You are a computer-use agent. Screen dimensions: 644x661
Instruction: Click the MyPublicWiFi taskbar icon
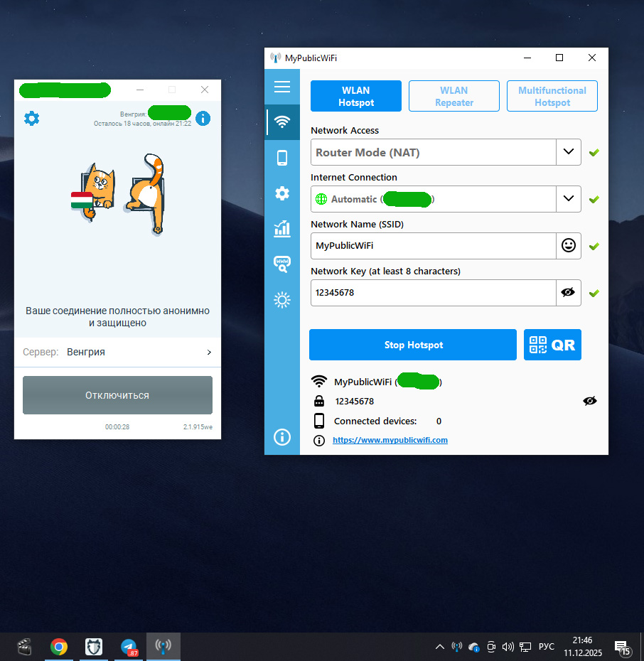(163, 647)
